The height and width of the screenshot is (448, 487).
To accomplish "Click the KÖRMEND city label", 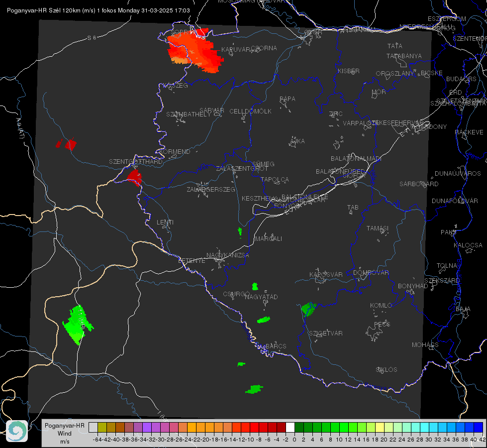I will [175, 152].
